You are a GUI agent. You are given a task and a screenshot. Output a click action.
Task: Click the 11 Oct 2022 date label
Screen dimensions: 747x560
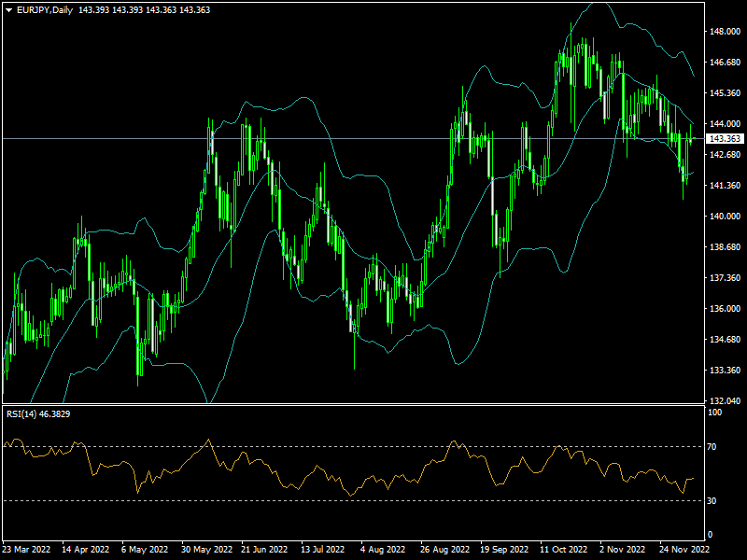pyautogui.click(x=564, y=550)
